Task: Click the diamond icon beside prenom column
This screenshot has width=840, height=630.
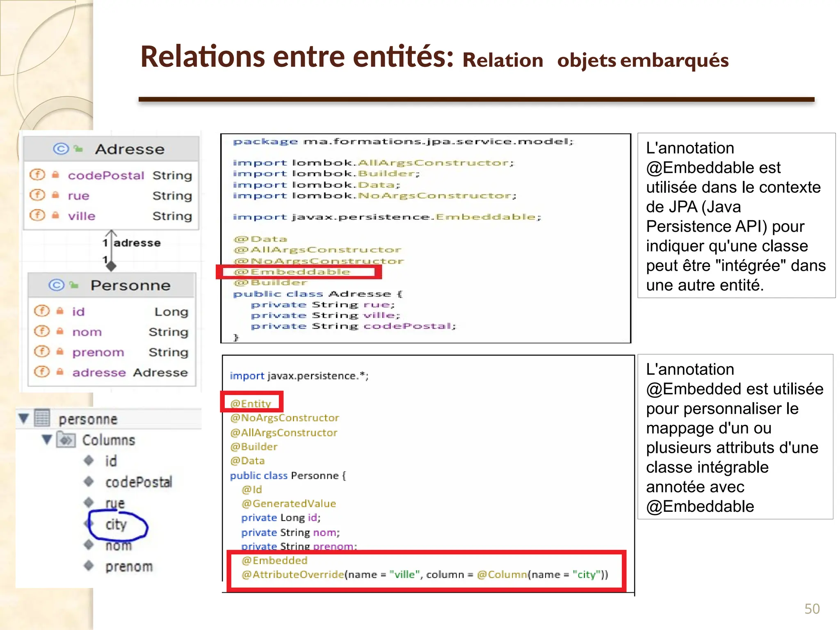Action: (89, 566)
